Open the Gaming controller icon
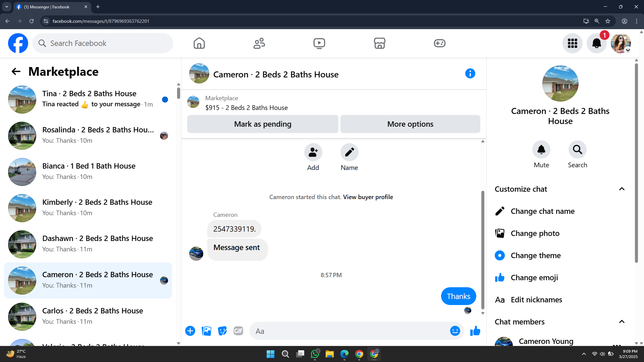The image size is (644, 362). (440, 43)
